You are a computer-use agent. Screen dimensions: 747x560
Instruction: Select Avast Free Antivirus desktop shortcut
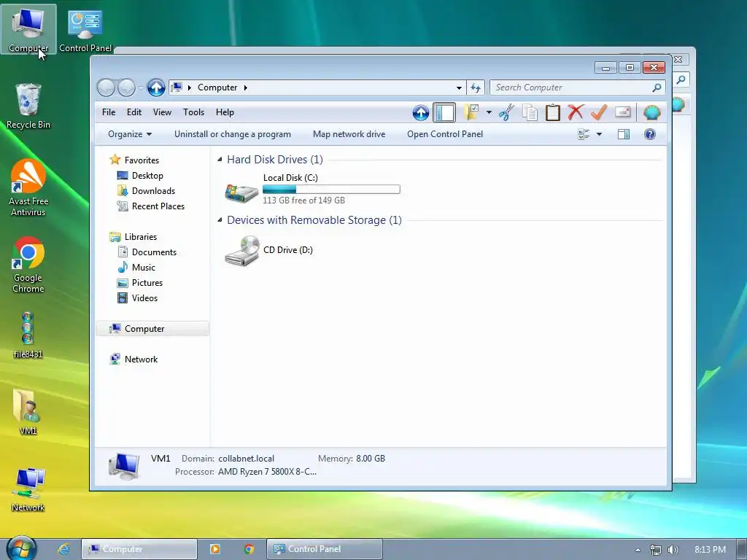click(x=28, y=188)
